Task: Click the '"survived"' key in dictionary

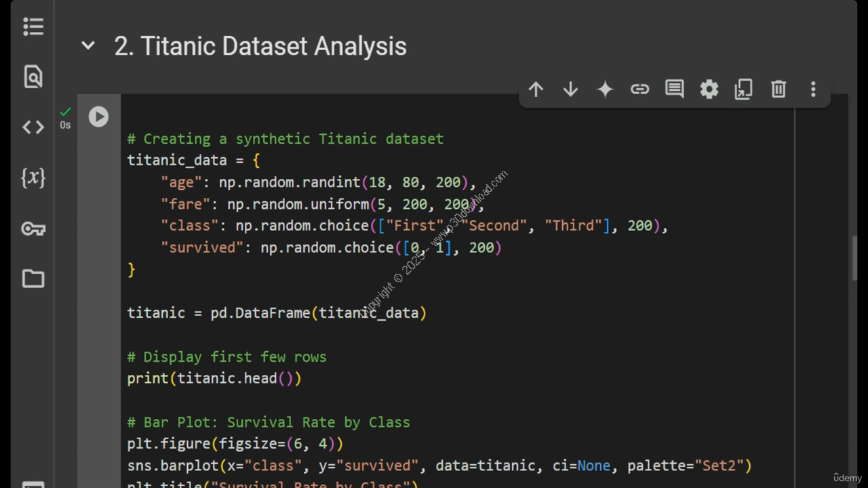Action: [201, 247]
